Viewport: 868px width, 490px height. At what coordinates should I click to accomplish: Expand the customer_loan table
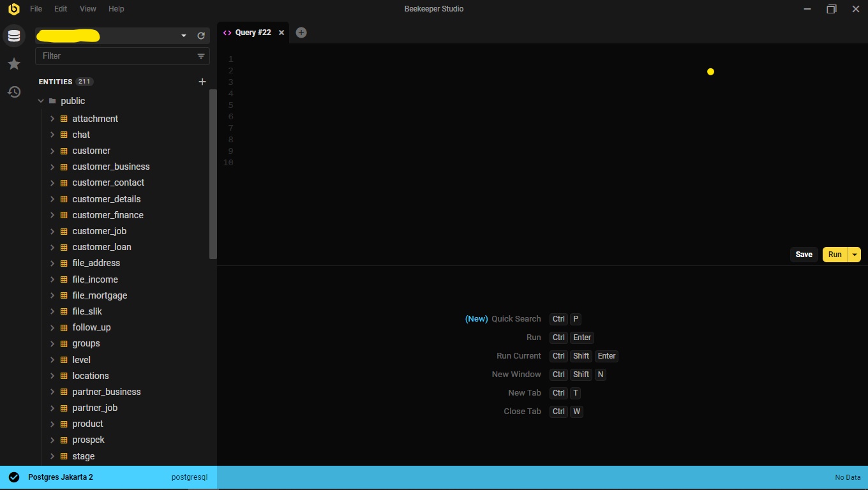[x=52, y=247]
